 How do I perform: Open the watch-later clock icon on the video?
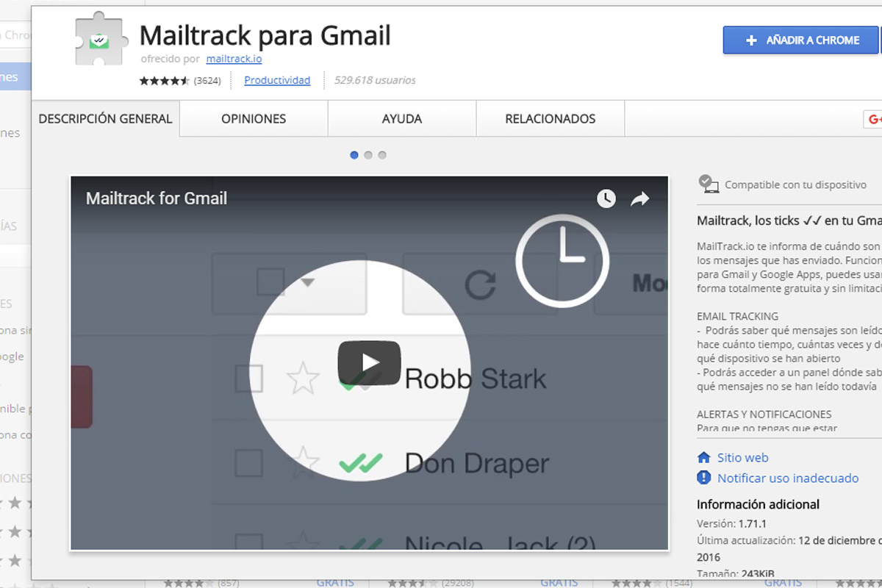[x=606, y=198]
